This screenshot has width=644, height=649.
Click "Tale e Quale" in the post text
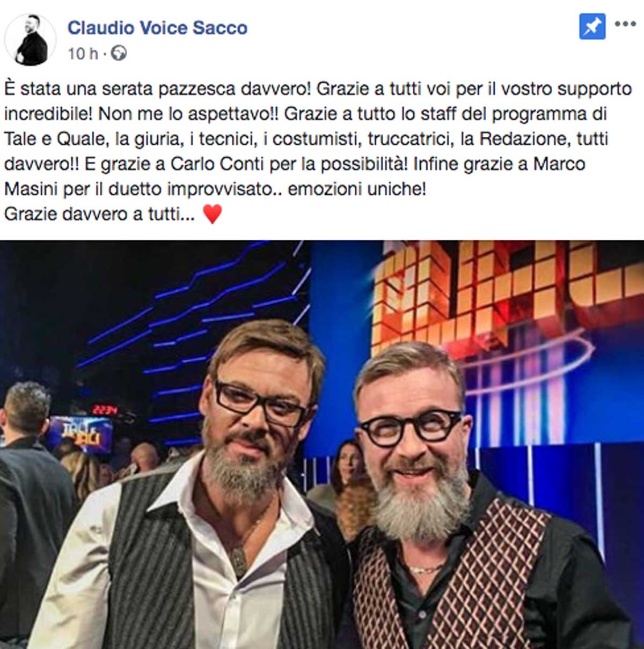56,139
